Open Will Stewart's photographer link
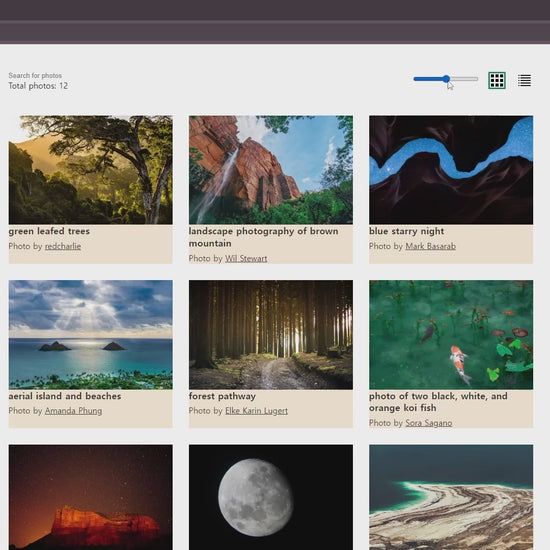This screenshot has height=550, width=550. click(x=246, y=259)
